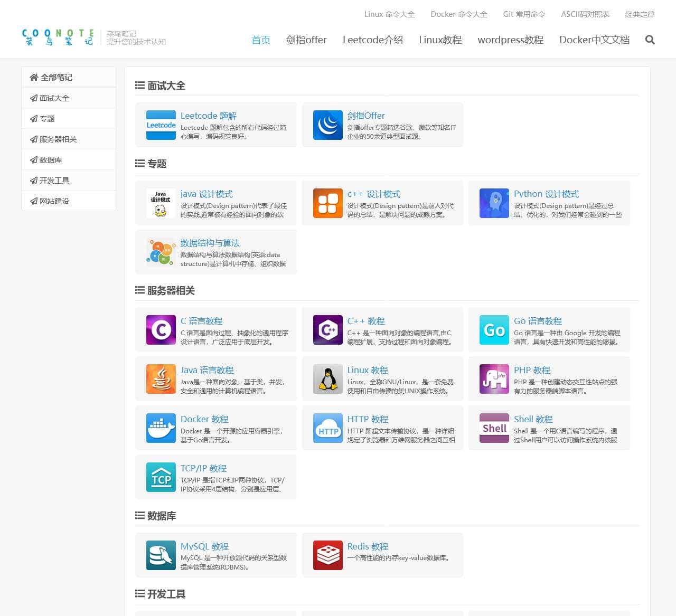Click the PHP 教程 card title
Screen dimensions: 676x616
point(532,370)
